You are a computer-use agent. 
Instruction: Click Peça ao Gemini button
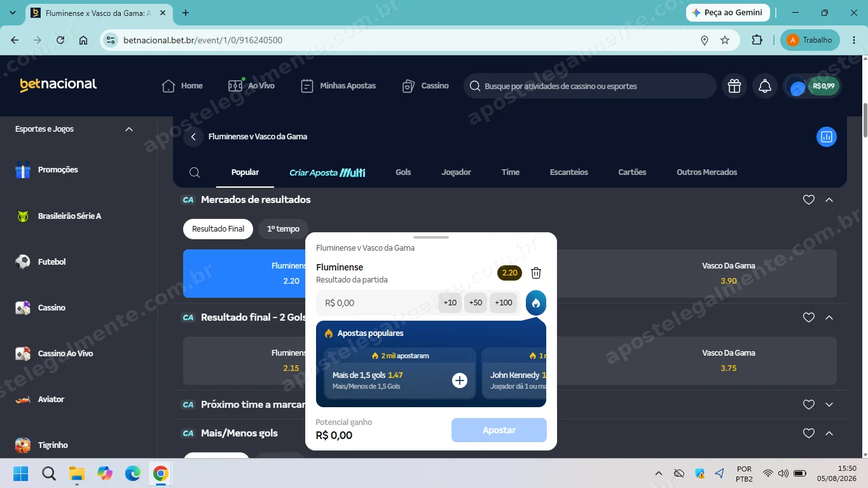(x=728, y=13)
